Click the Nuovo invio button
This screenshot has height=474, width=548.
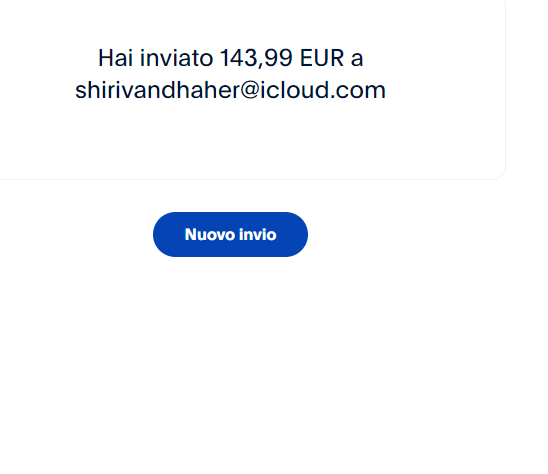[230, 234]
